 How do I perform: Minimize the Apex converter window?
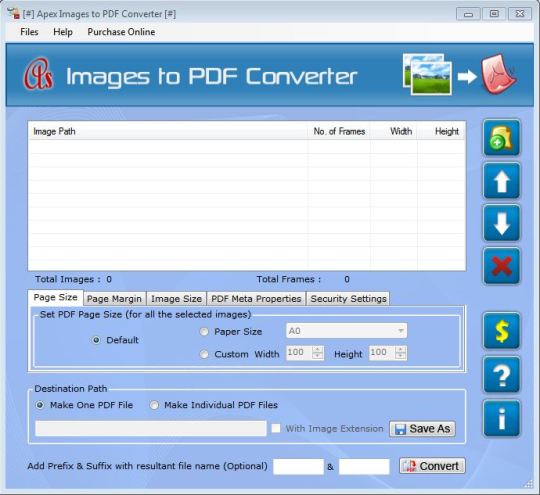tap(468, 14)
